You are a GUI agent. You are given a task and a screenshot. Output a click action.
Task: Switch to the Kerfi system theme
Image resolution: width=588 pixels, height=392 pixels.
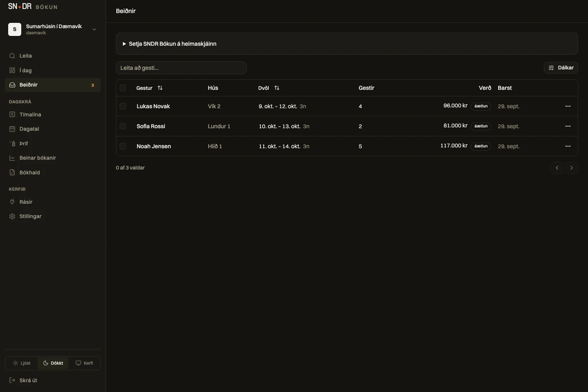pyautogui.click(x=85, y=363)
